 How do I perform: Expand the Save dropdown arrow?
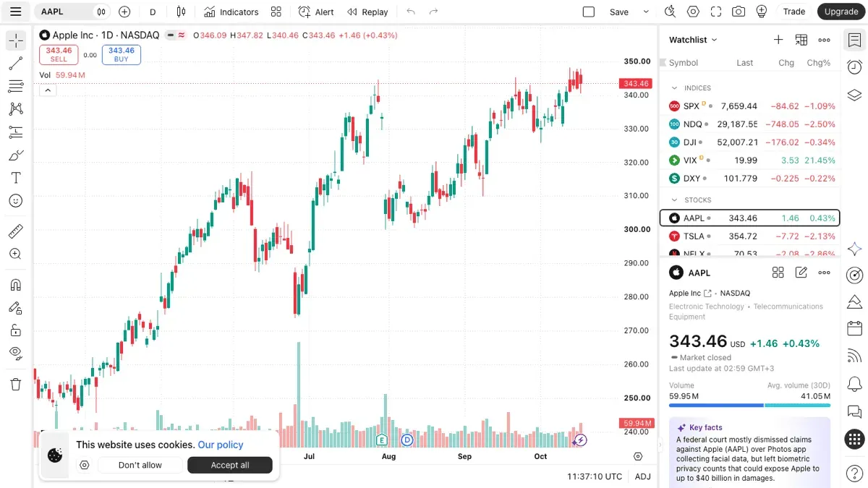tap(646, 12)
